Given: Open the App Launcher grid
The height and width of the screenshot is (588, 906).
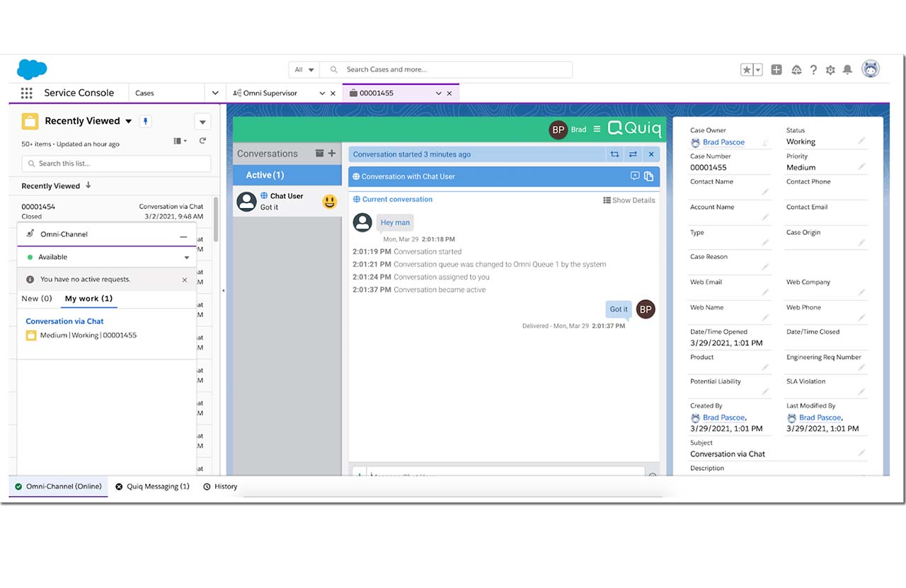Looking at the screenshot, I should [27, 93].
